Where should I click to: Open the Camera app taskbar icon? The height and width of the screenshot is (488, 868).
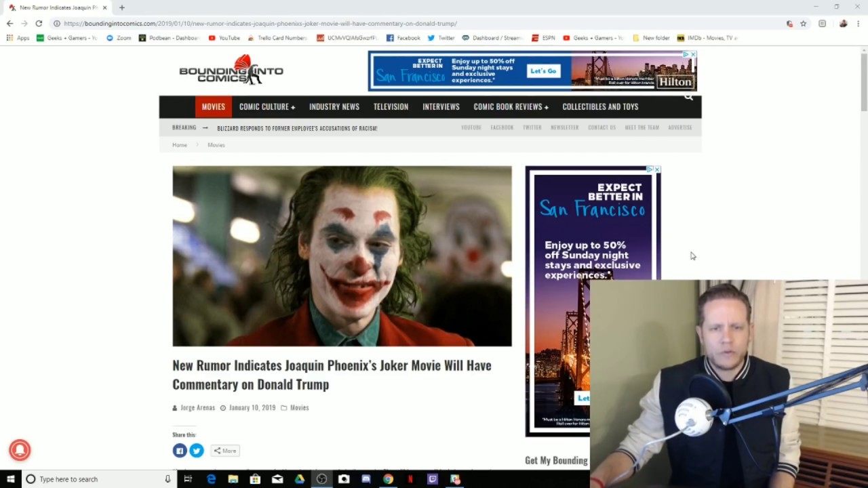tap(344, 479)
